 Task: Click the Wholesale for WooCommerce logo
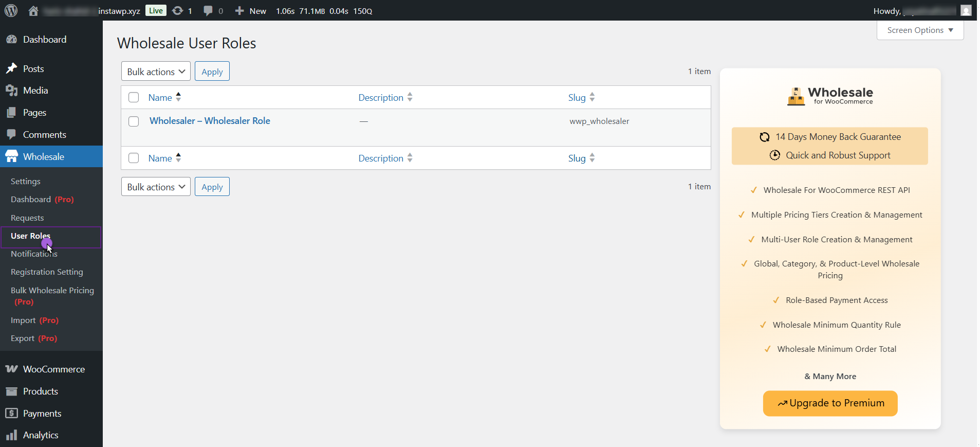[830, 96]
